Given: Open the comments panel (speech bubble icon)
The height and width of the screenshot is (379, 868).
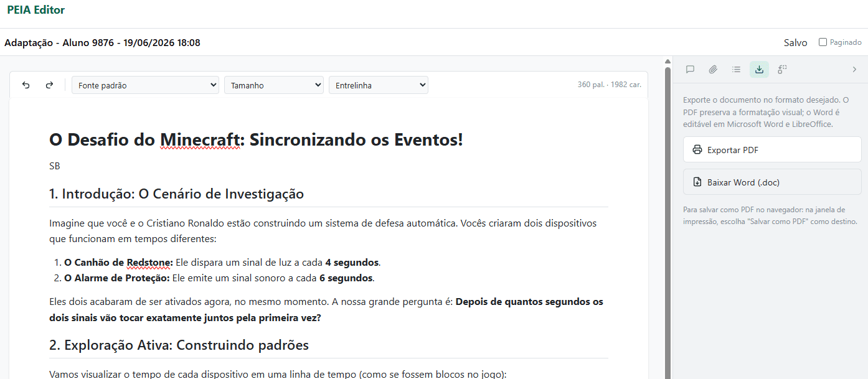Looking at the screenshot, I should pos(690,70).
